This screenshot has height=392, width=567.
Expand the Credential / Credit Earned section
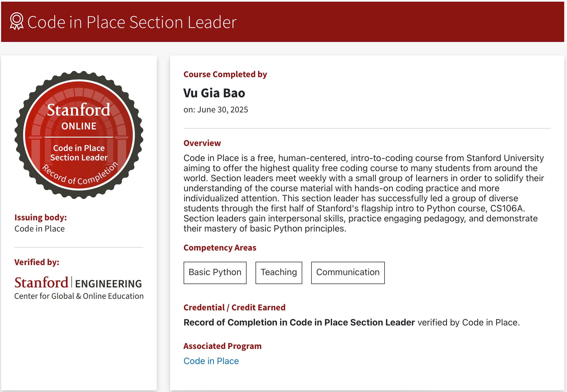click(234, 307)
